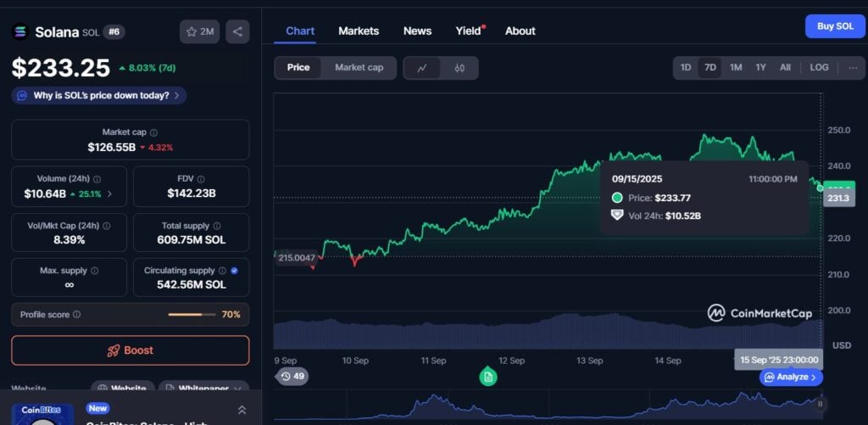Open more chart options ellipsis

point(851,68)
